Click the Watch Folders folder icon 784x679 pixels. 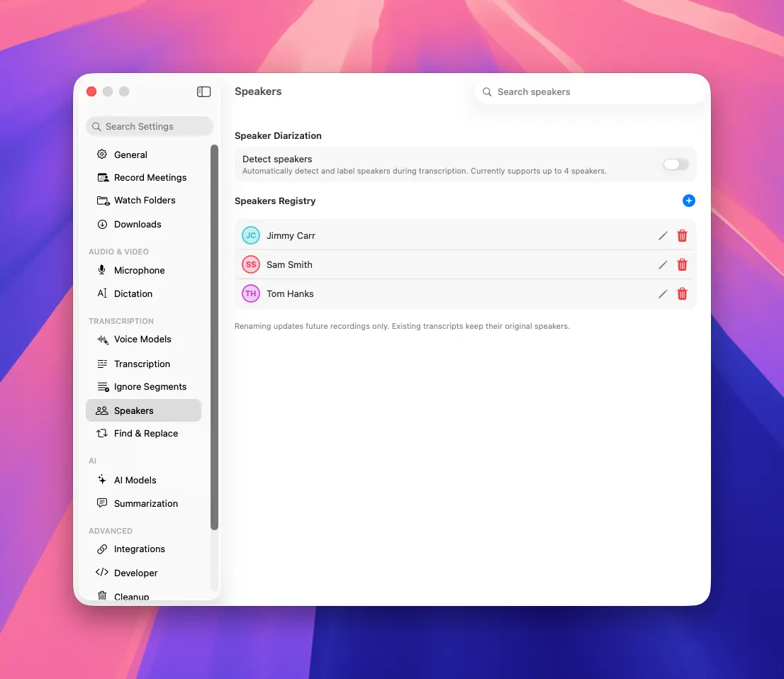(103, 201)
